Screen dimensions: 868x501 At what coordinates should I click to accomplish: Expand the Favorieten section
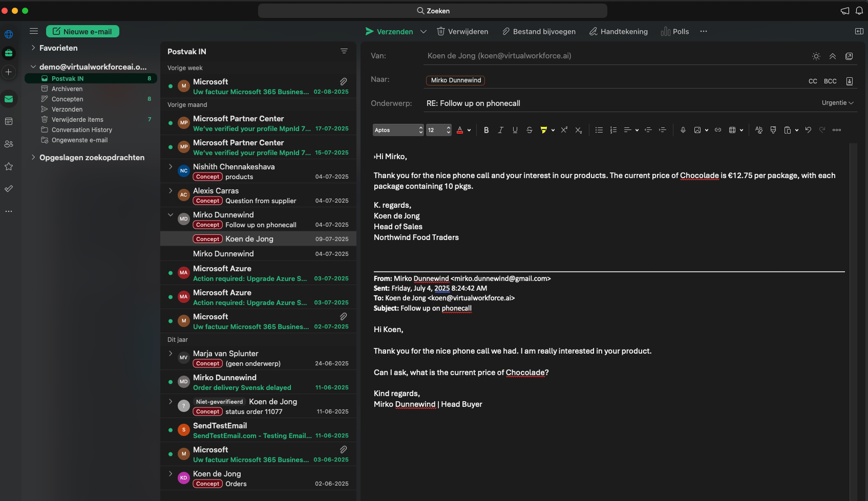coord(33,48)
